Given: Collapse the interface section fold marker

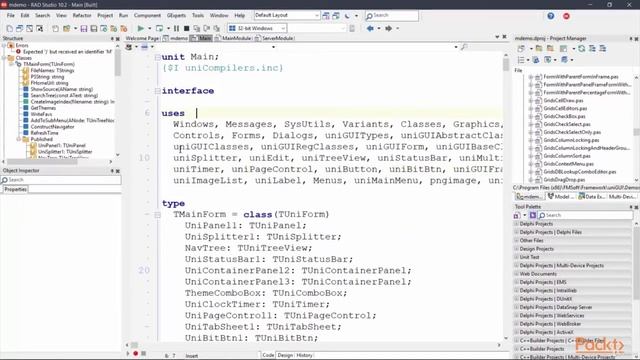Looking at the screenshot, I should tap(158, 91).
